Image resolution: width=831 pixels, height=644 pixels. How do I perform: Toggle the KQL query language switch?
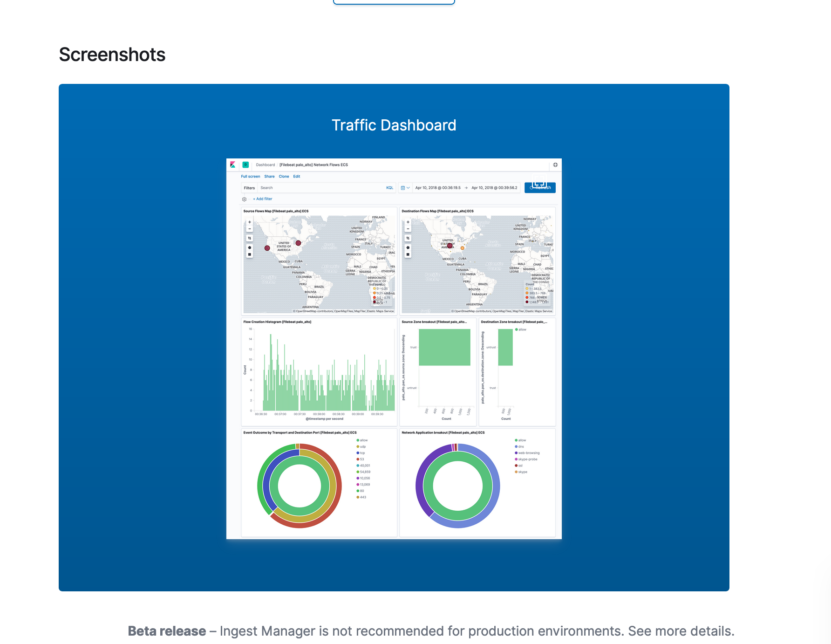(390, 188)
